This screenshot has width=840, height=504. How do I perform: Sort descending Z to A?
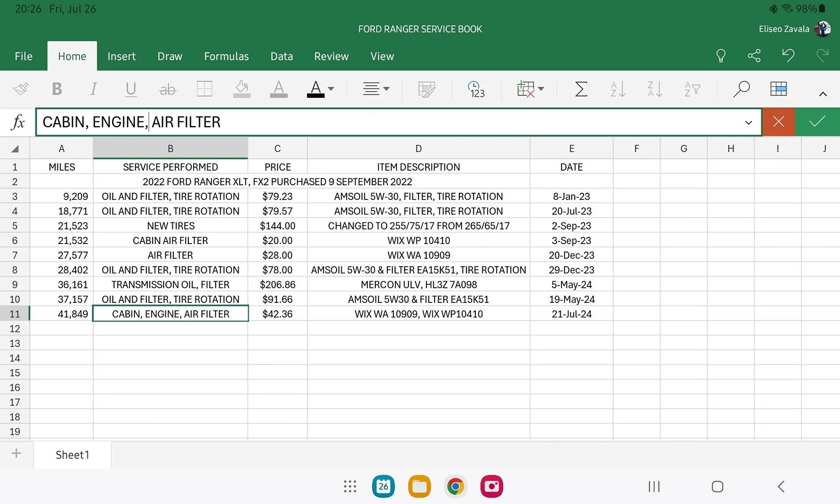click(x=655, y=89)
